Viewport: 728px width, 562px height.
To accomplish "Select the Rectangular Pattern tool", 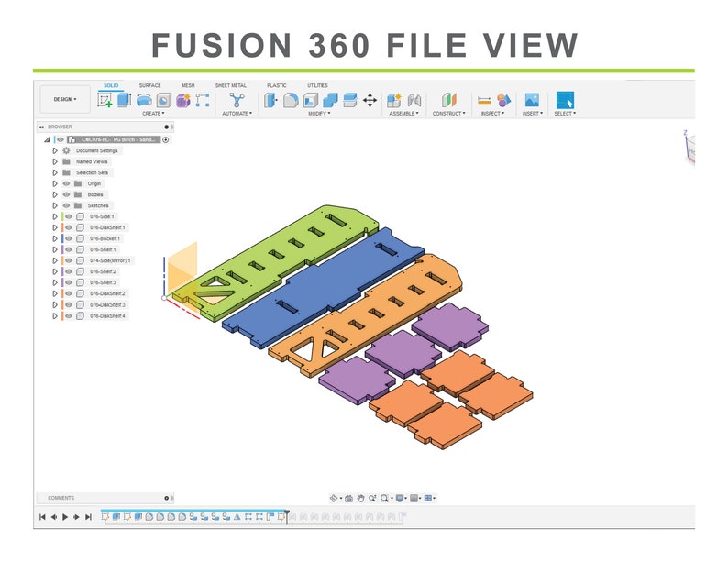I will point(203,100).
